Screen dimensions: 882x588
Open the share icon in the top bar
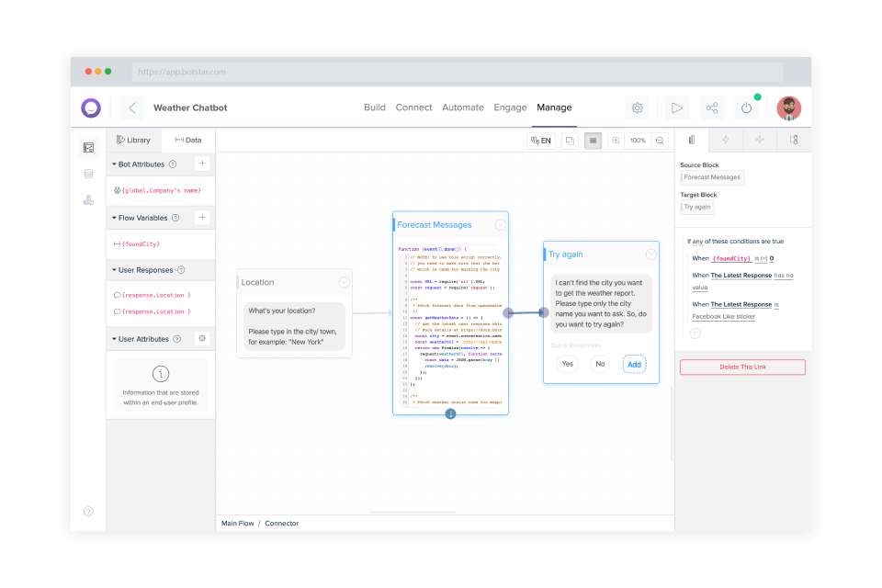click(711, 107)
